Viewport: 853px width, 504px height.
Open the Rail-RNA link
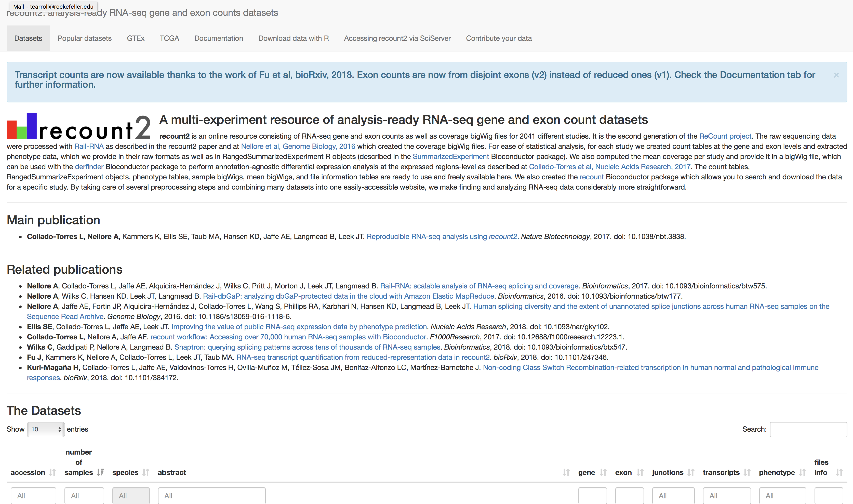(x=89, y=146)
